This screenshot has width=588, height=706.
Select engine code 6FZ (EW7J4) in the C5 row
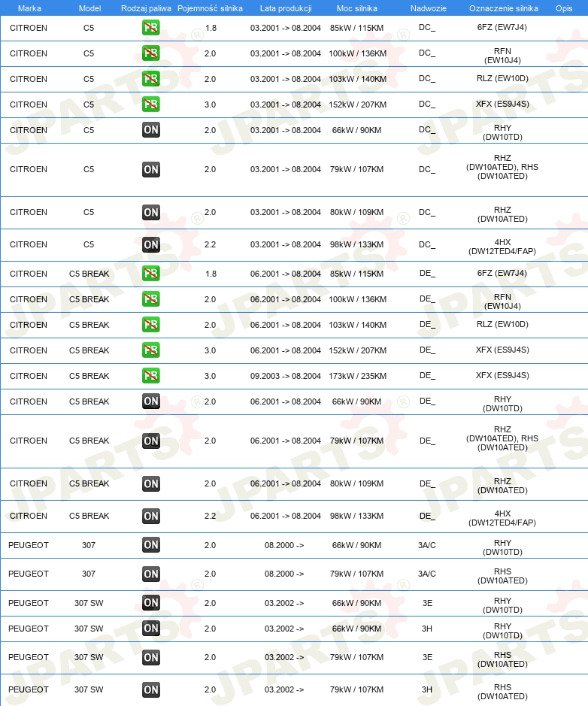point(502,27)
